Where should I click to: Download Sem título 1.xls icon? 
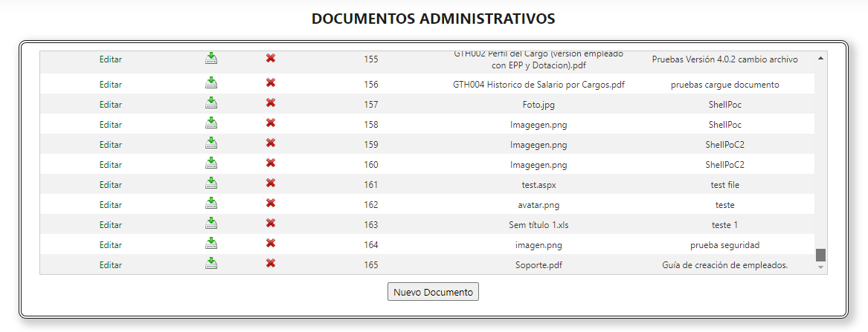click(211, 223)
